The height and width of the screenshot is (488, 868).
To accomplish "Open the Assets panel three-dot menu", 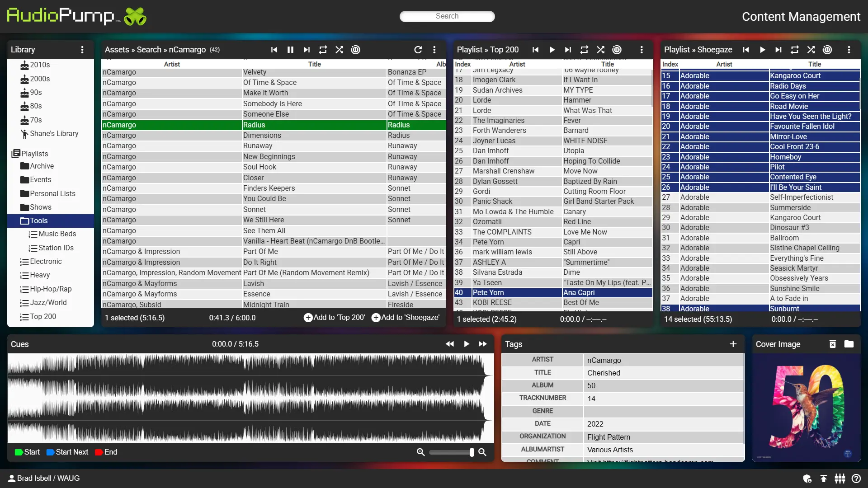I will click(x=434, y=50).
